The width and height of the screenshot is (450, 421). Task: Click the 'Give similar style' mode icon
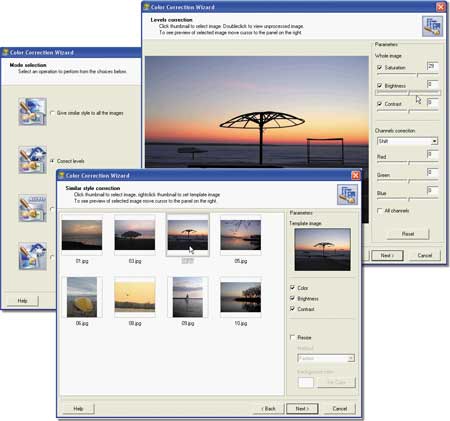[x=32, y=112]
